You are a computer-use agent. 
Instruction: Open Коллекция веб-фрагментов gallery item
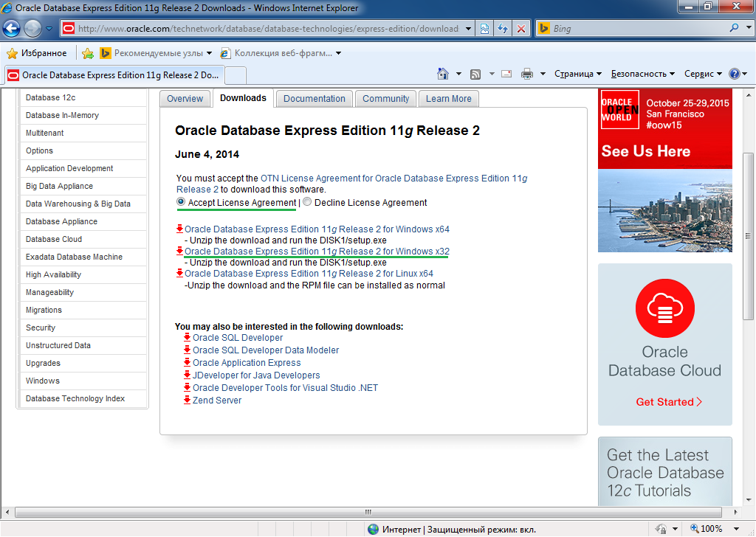click(280, 53)
